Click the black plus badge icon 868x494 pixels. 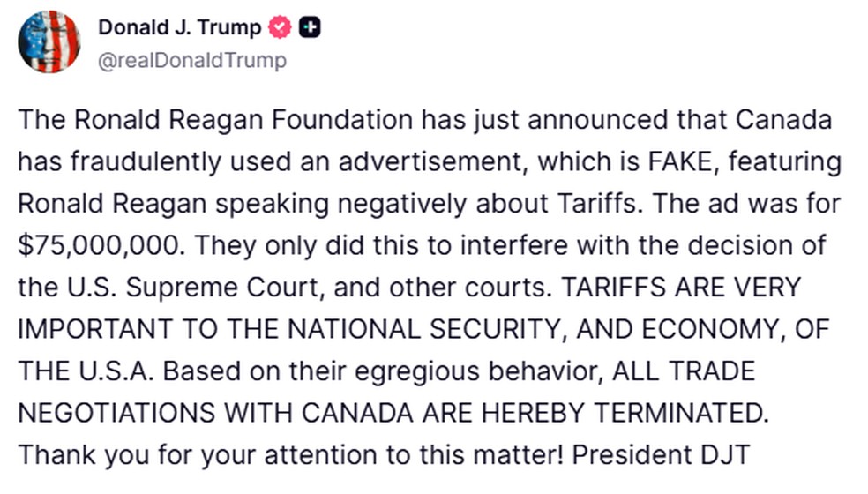click(x=310, y=27)
